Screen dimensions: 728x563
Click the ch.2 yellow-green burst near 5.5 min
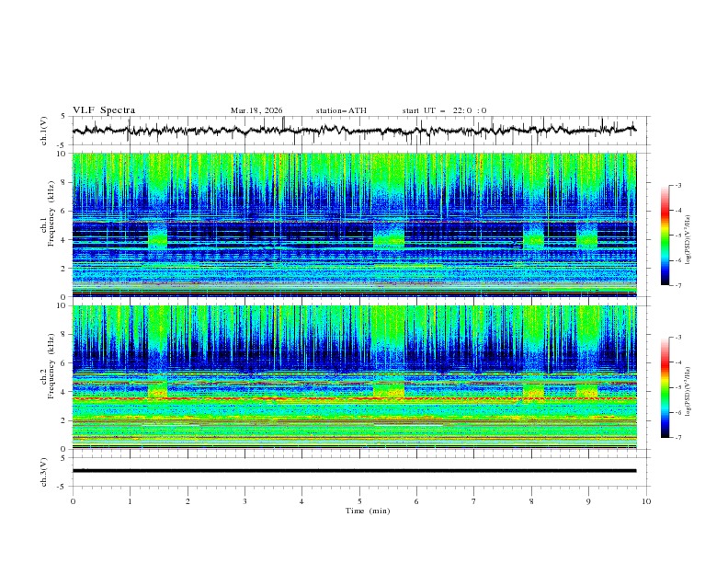[x=389, y=390]
